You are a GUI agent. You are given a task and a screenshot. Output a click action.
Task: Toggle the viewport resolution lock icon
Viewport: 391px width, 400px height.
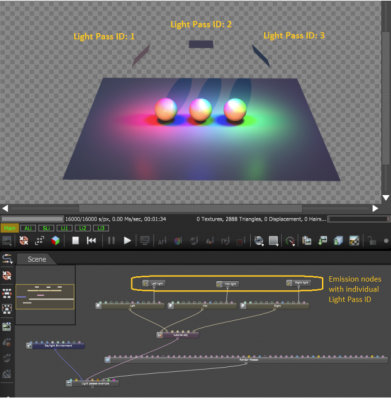point(372,240)
